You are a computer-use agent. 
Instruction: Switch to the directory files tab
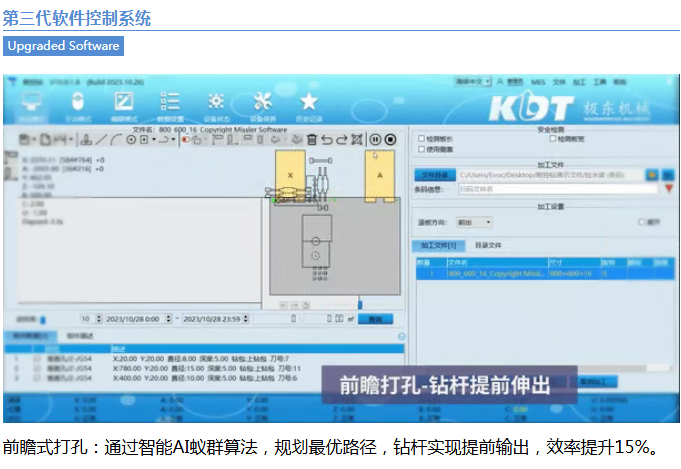tap(488, 245)
